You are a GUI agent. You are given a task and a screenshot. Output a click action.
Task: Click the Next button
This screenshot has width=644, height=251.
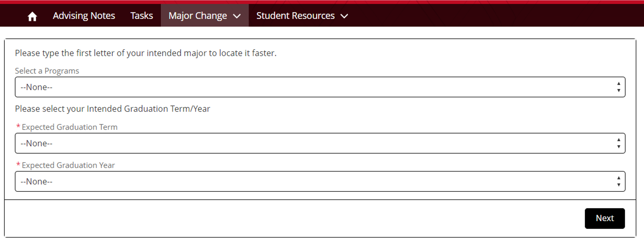pos(605,218)
